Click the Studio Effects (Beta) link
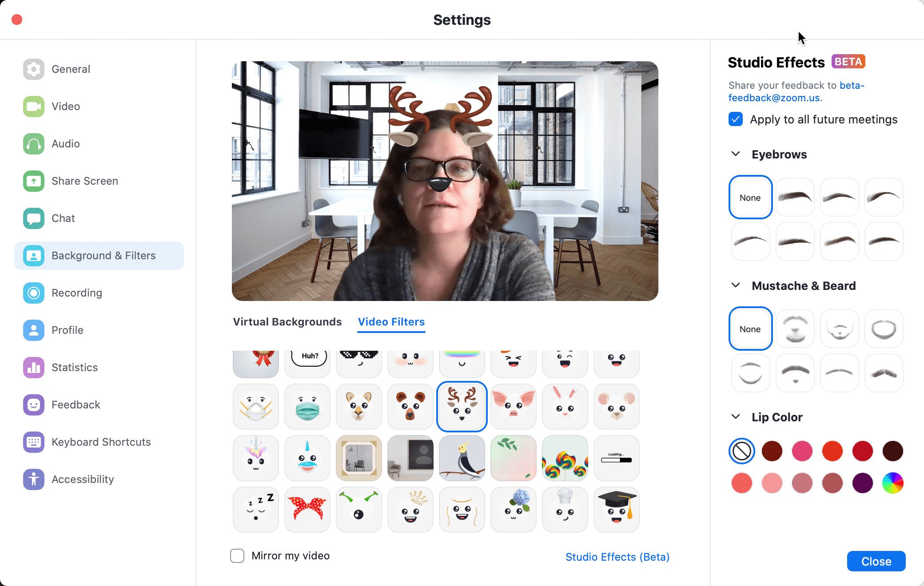This screenshot has width=924, height=586. [618, 556]
